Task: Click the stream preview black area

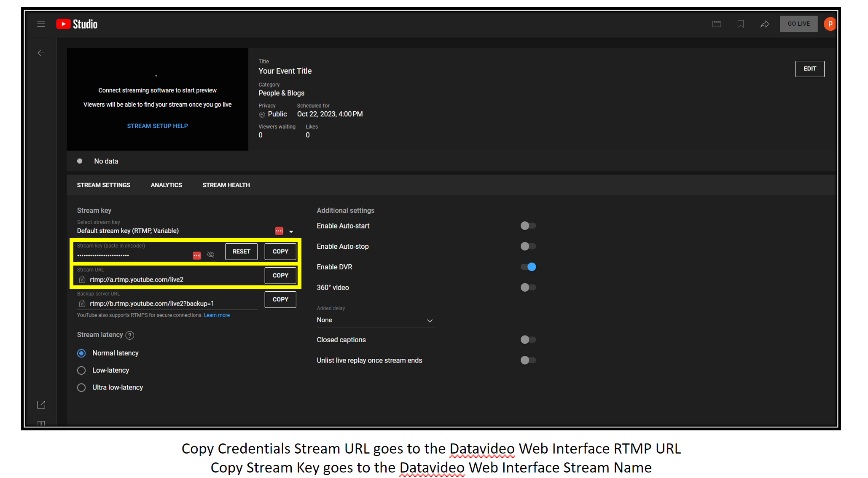Action: [157, 99]
